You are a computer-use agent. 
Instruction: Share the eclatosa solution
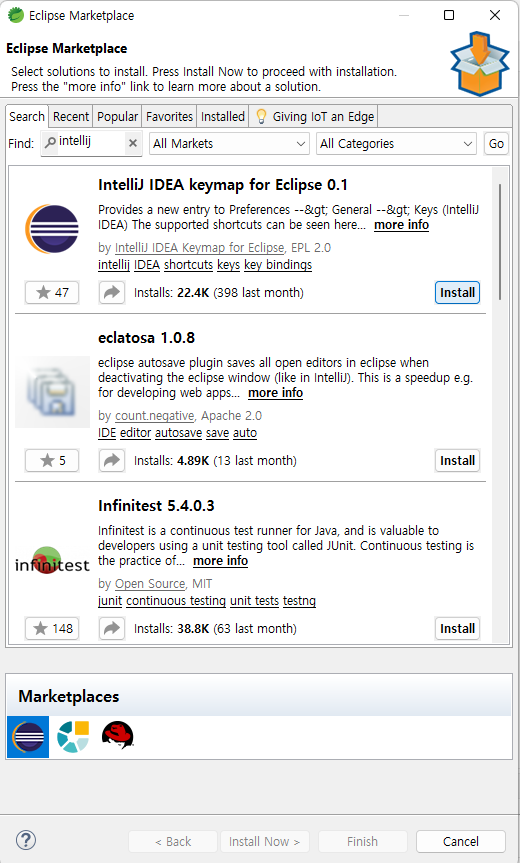tap(112, 461)
